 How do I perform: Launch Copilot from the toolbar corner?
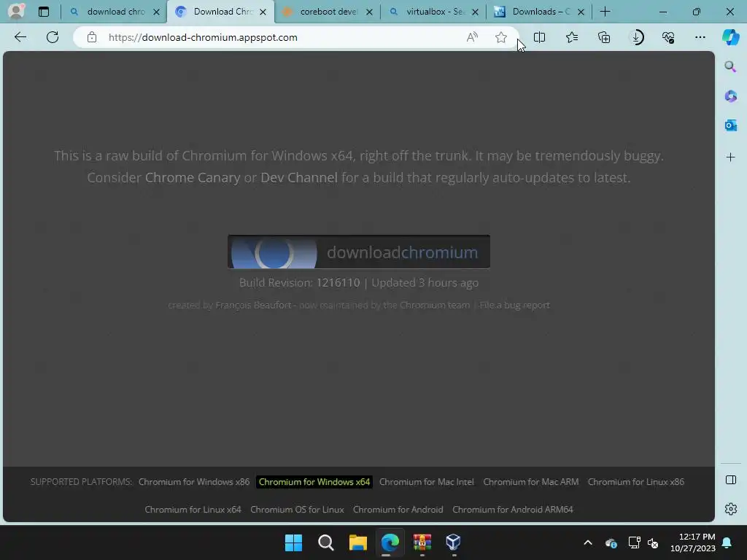click(730, 37)
